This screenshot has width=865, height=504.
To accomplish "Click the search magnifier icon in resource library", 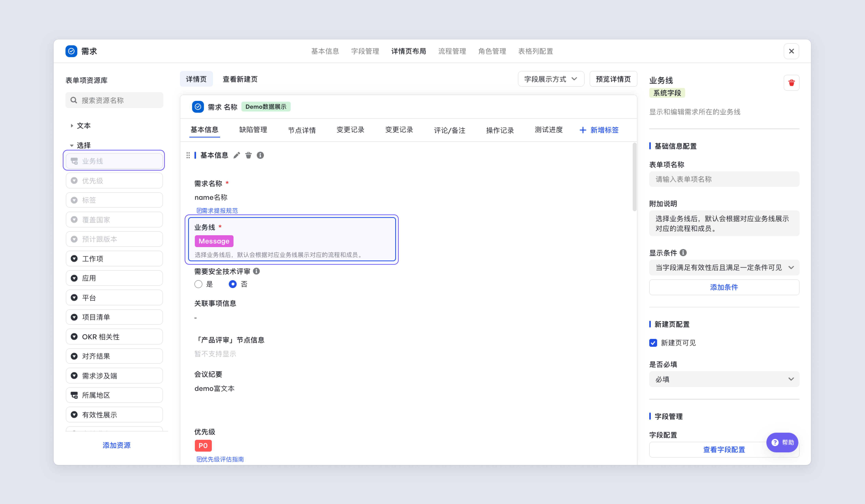I will coord(73,100).
